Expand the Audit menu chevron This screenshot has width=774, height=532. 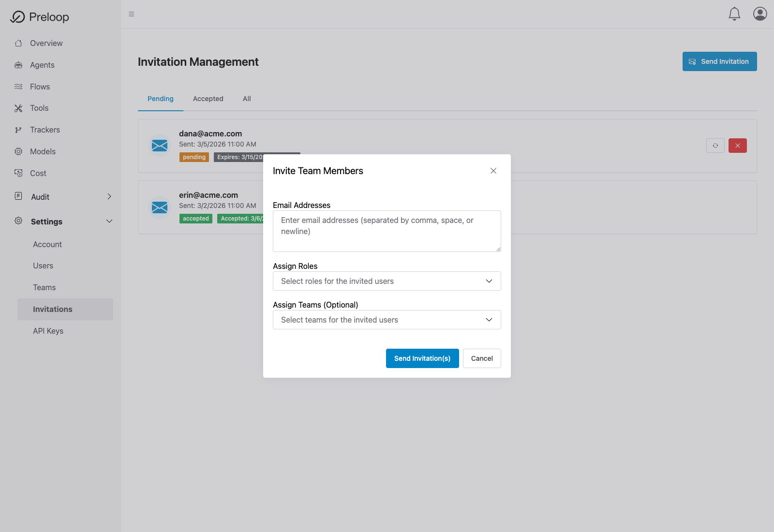(109, 196)
